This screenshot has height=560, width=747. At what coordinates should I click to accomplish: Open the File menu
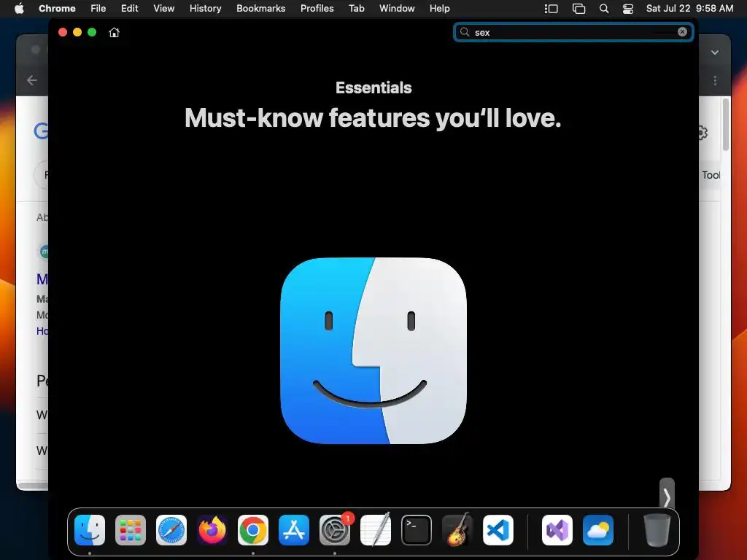pos(98,8)
